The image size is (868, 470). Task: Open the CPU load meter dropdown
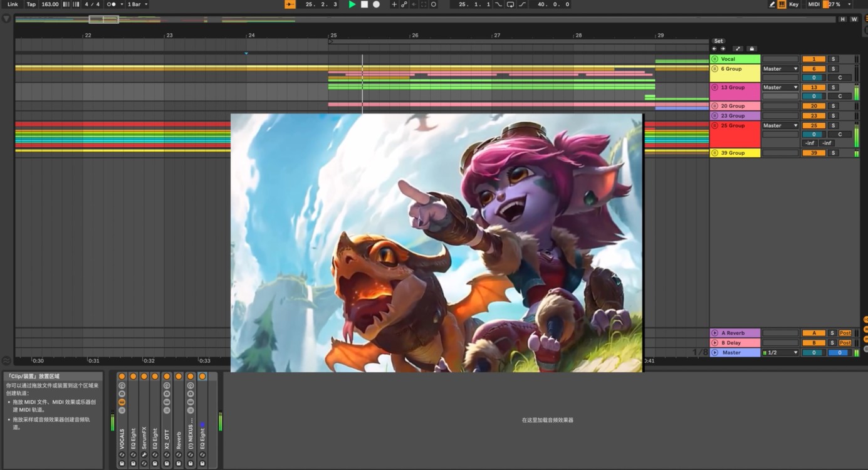tap(849, 4)
